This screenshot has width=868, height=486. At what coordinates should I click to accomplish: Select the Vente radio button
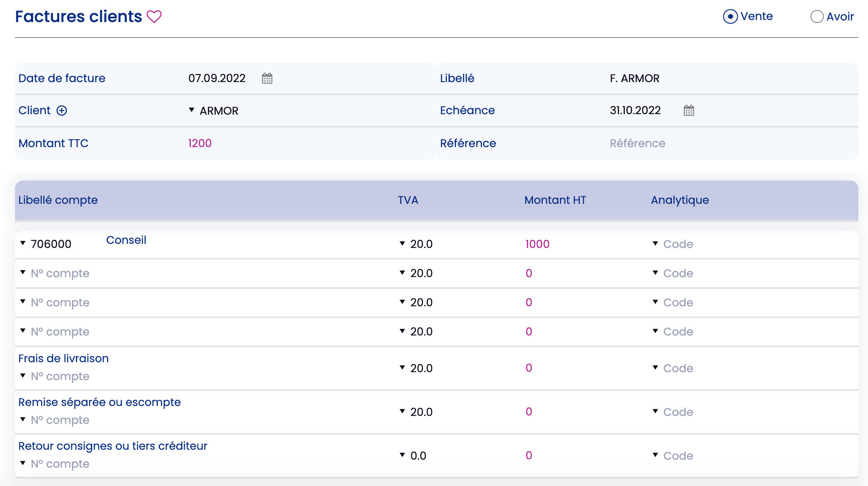click(730, 17)
